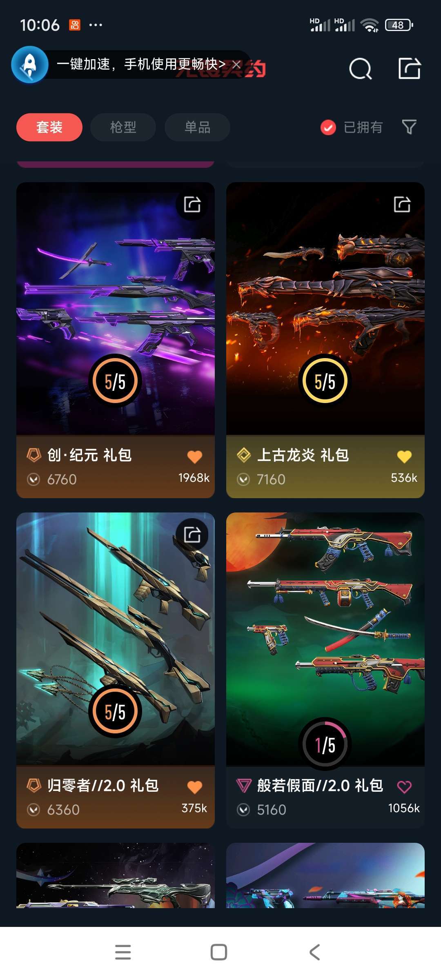Tap the Android back navigation arrow
The height and width of the screenshot is (980, 441).
(314, 952)
